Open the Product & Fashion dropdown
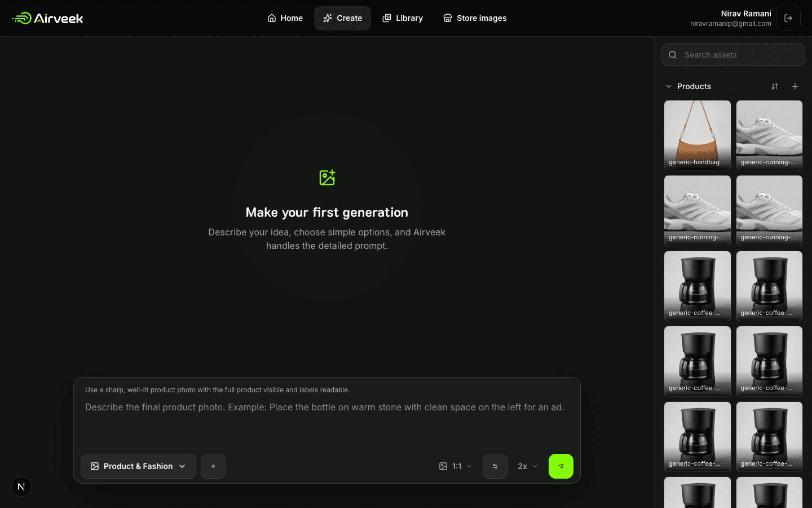 click(138, 466)
